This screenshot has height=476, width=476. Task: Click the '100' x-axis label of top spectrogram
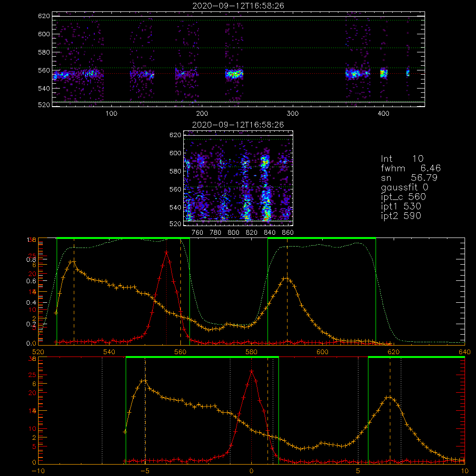111,114
